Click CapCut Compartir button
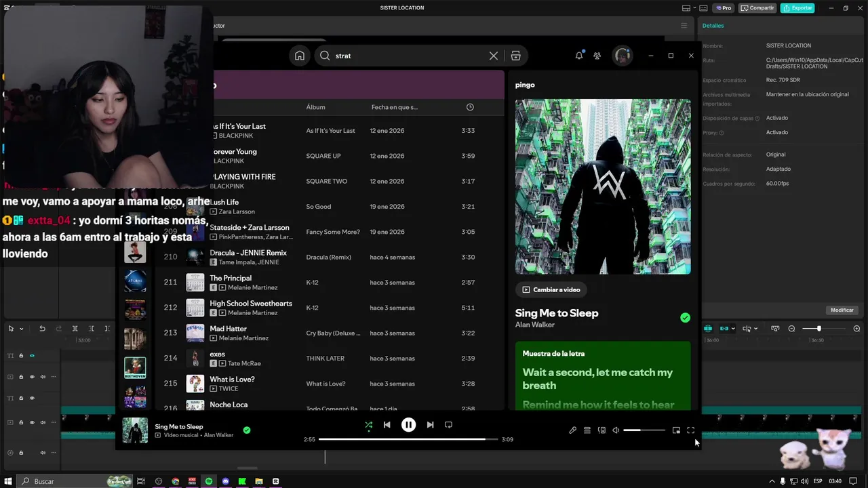The image size is (868, 488). tap(757, 8)
